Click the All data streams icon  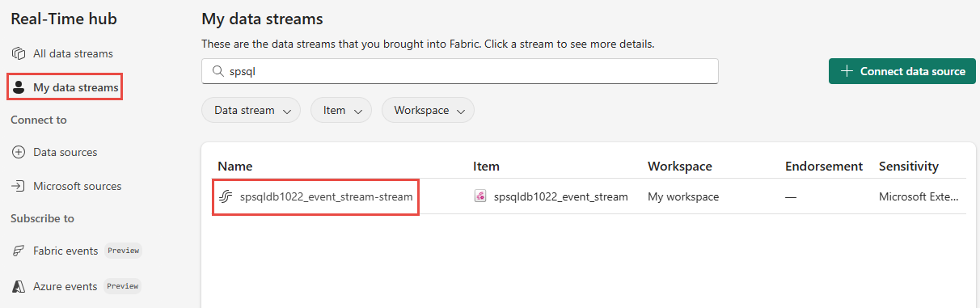(x=19, y=53)
